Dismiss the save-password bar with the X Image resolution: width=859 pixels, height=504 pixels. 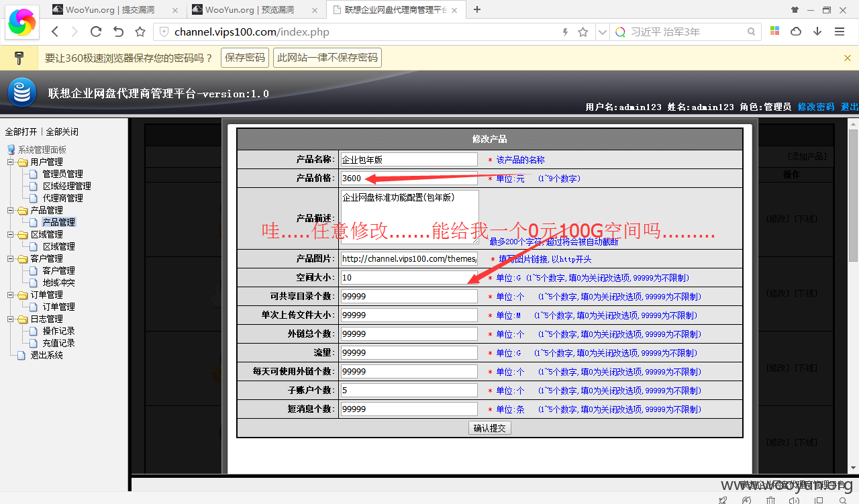[x=848, y=58]
